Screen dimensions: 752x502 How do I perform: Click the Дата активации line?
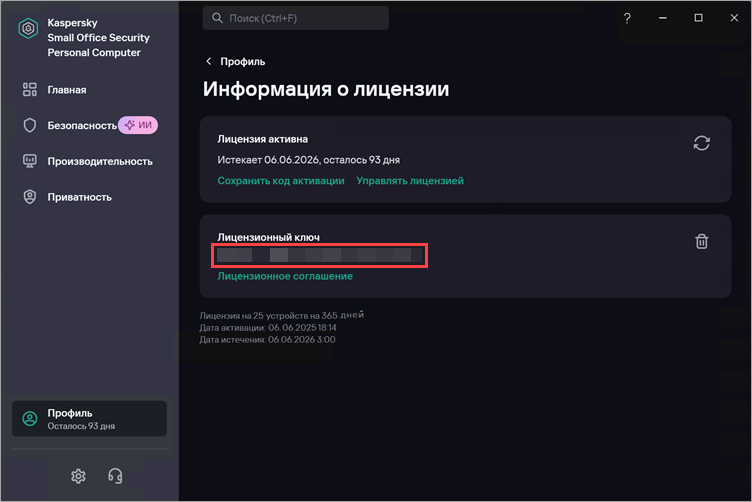[x=268, y=327]
